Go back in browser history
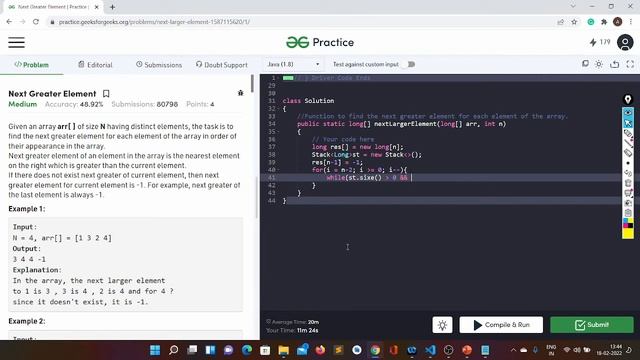The width and height of the screenshot is (640, 360). coord(9,22)
